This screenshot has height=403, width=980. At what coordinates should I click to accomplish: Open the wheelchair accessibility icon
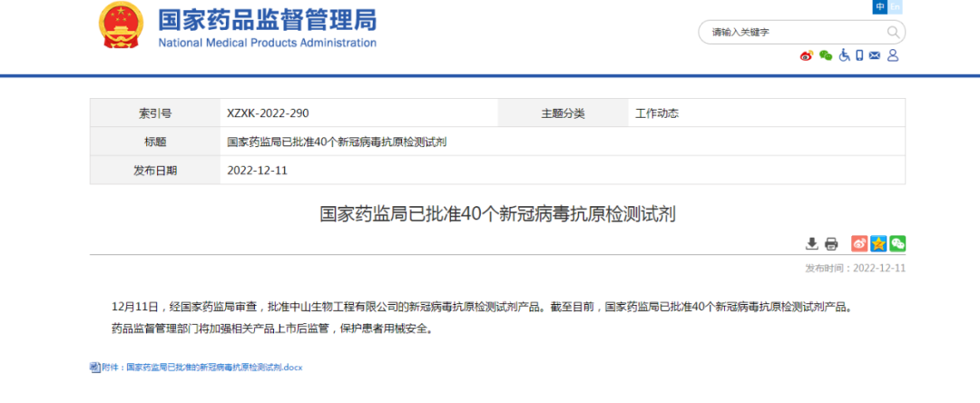pyautogui.click(x=844, y=55)
